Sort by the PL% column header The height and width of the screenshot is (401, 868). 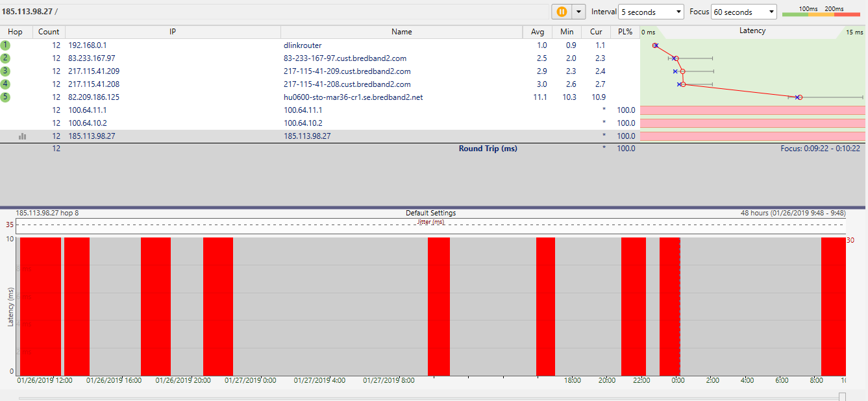point(625,32)
